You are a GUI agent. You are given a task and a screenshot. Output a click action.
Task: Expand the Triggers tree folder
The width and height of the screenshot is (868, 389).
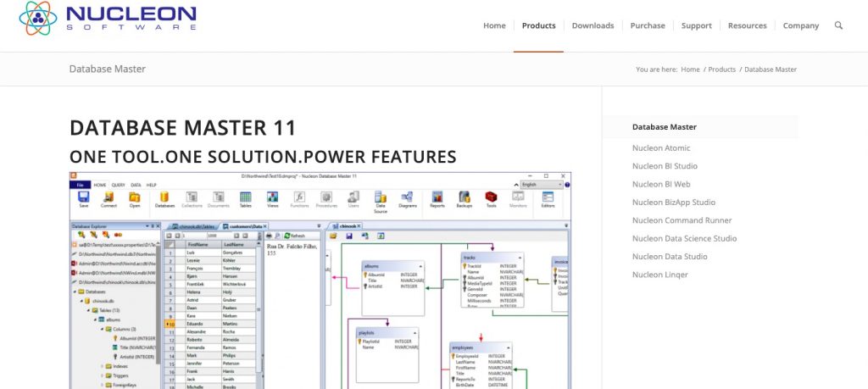click(x=103, y=375)
